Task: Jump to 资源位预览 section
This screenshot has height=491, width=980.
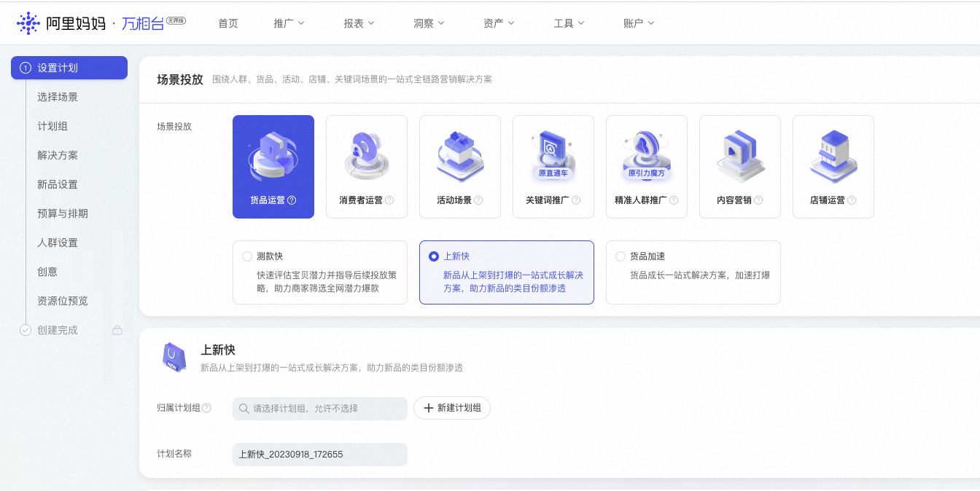Action: point(63,301)
